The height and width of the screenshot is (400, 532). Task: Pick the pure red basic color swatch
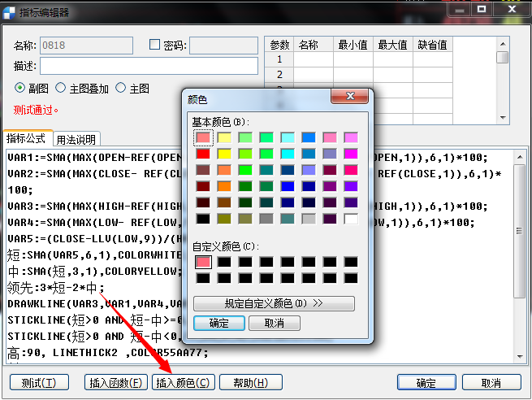[x=203, y=154]
